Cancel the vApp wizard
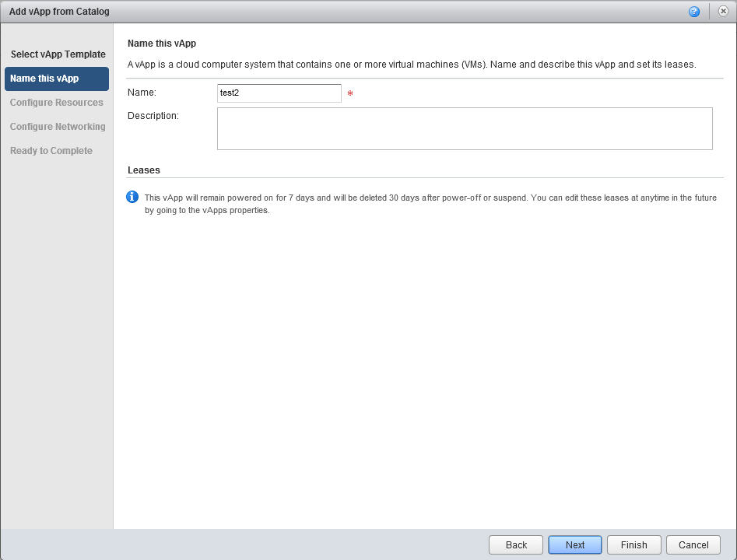Viewport: 737px width, 560px height. pyautogui.click(x=693, y=545)
